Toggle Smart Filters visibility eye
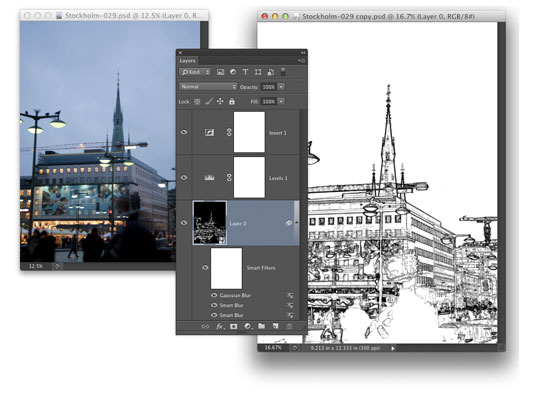 pyautogui.click(x=205, y=268)
